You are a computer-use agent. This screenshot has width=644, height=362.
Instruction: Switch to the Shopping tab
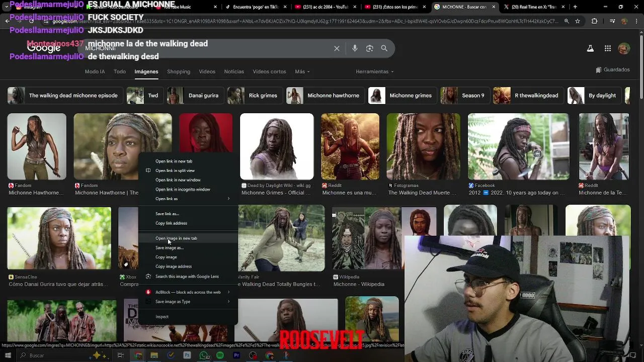tap(179, 71)
